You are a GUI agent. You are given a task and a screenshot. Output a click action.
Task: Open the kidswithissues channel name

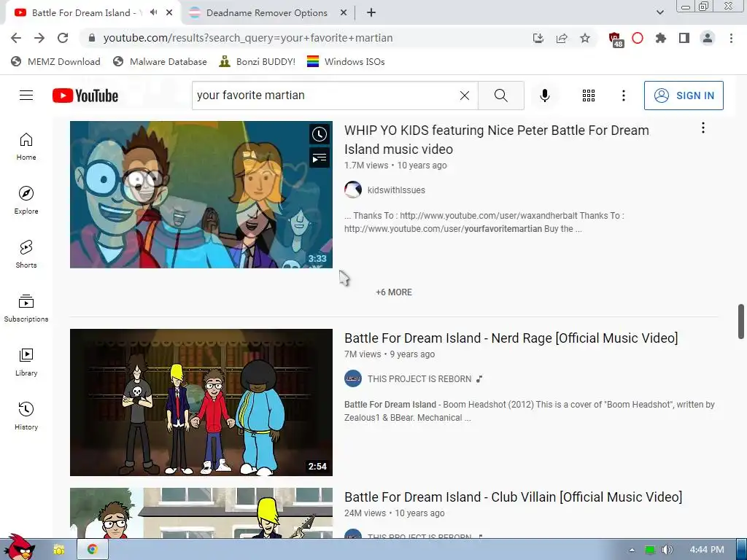click(396, 190)
